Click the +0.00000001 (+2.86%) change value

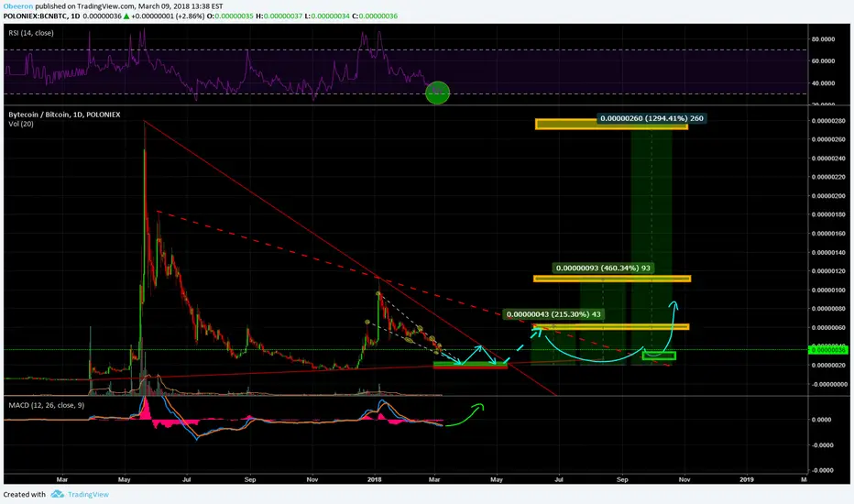pos(168,16)
